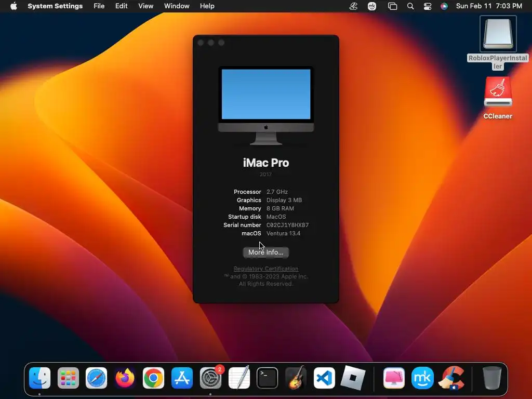
Task: Open the Trash in the Dock
Action: pyautogui.click(x=492, y=378)
